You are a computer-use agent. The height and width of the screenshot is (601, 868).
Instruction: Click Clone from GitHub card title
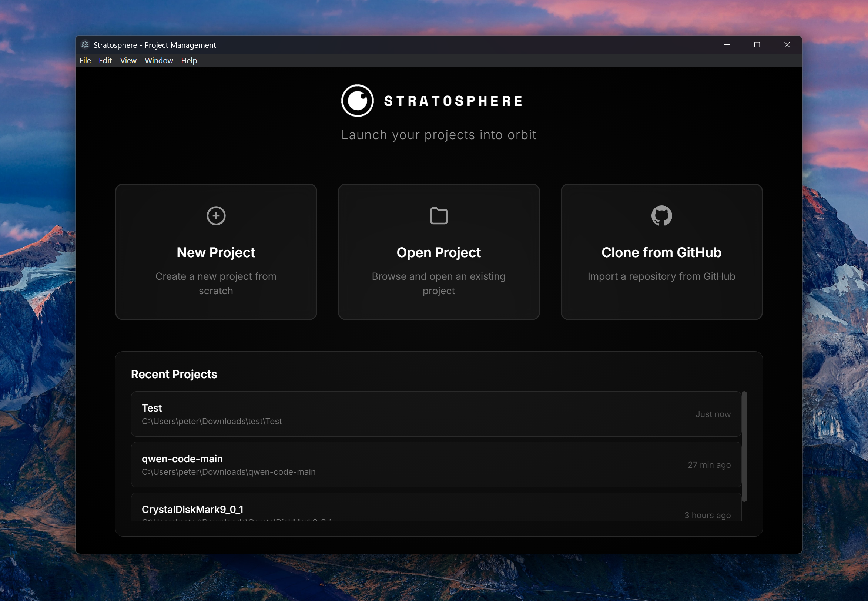point(661,252)
